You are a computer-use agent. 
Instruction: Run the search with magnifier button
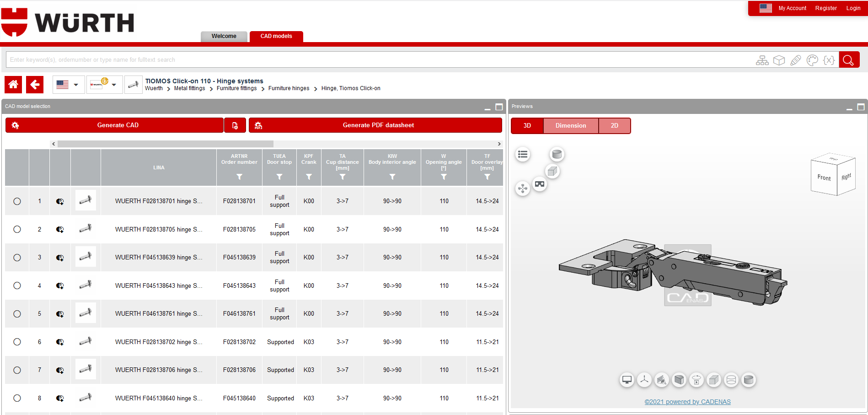pos(849,60)
